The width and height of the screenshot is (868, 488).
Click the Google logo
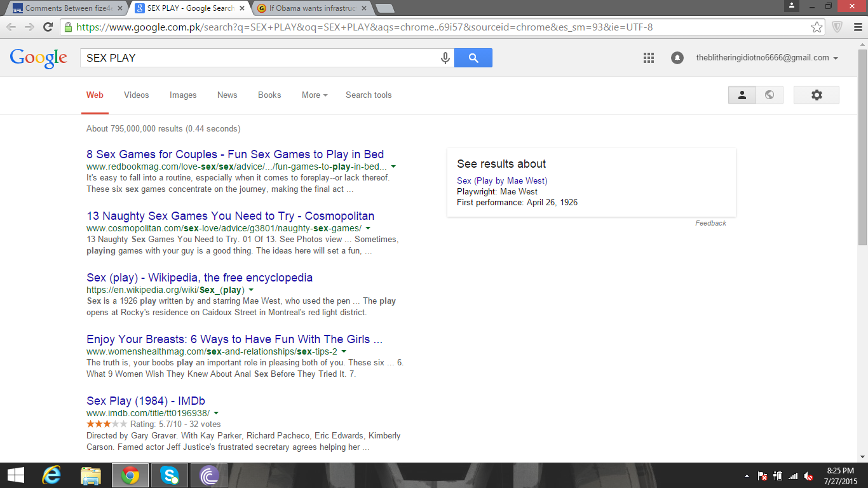[x=38, y=58]
